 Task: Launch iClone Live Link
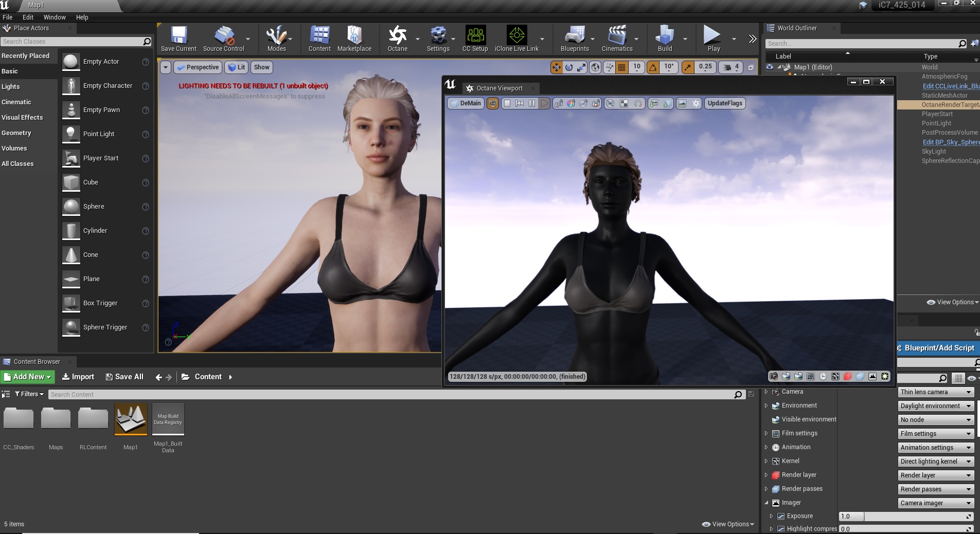pyautogui.click(x=516, y=38)
